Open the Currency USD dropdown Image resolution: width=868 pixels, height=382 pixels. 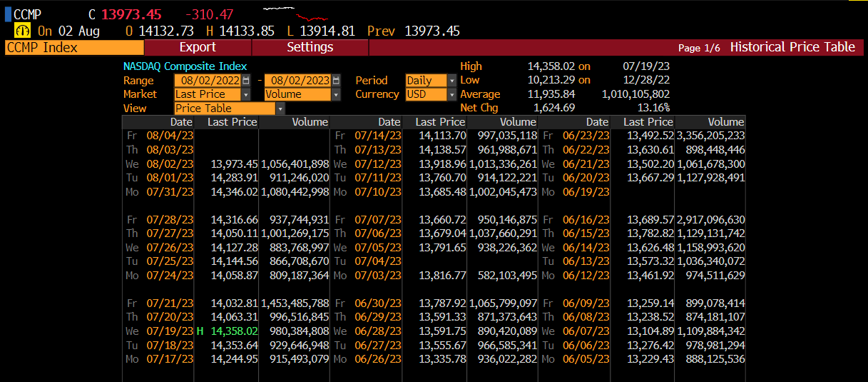[451, 94]
